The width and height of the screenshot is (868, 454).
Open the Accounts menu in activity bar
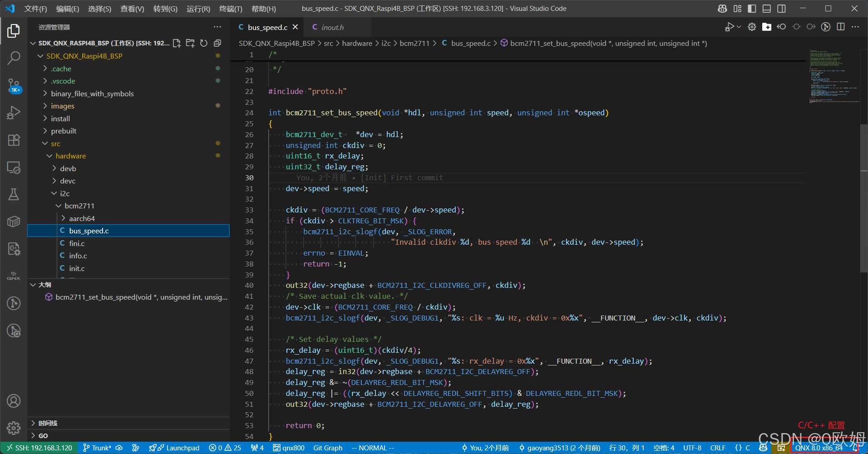tap(14, 401)
